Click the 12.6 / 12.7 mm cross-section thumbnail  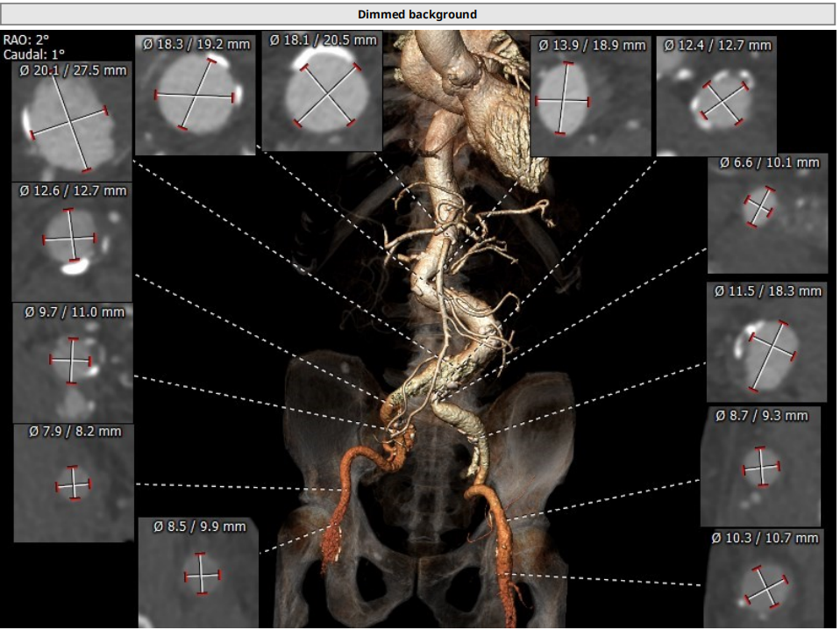(72, 246)
